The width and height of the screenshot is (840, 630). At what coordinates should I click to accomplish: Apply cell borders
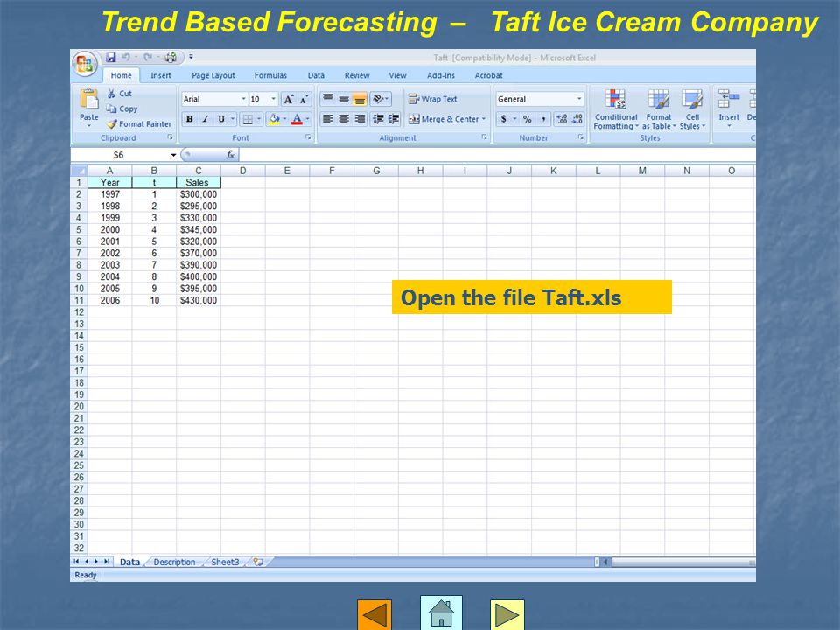coord(248,119)
